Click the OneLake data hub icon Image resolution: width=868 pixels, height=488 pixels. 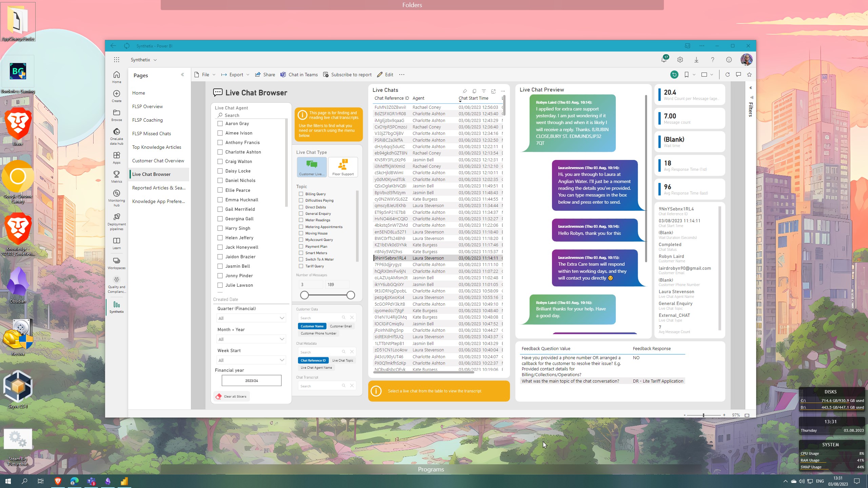(x=116, y=132)
